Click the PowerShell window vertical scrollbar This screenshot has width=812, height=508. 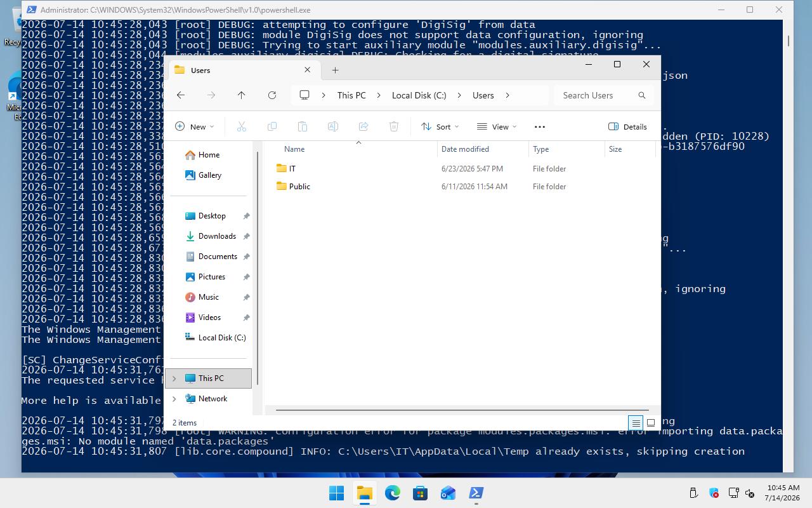(x=788, y=41)
